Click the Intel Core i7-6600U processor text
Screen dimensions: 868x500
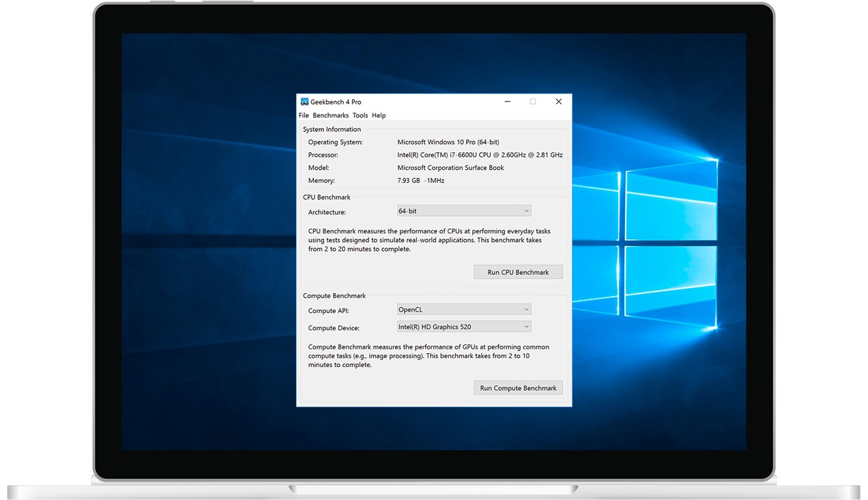pos(480,155)
